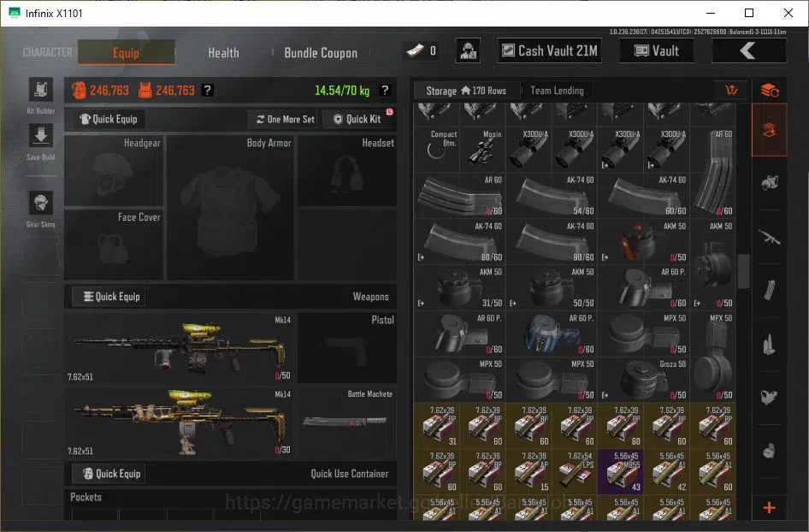Select the Compact Btm. item in storage
This screenshot has width=809, height=532.
point(436,149)
